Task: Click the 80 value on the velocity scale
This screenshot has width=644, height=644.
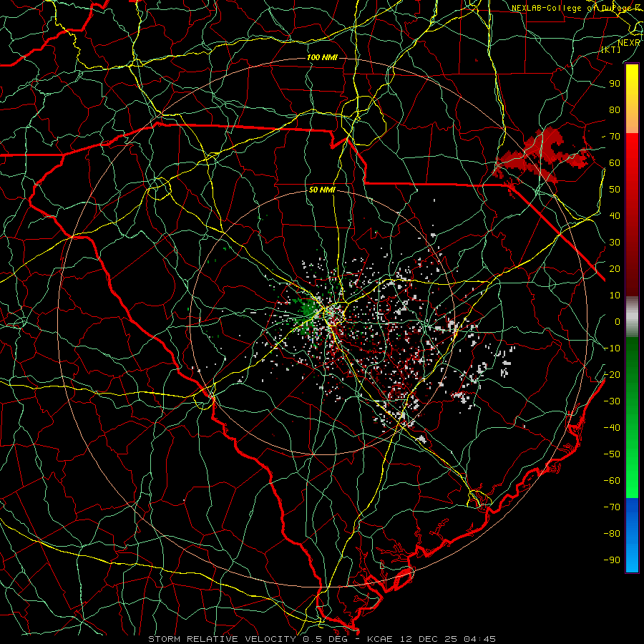Action: [615, 109]
